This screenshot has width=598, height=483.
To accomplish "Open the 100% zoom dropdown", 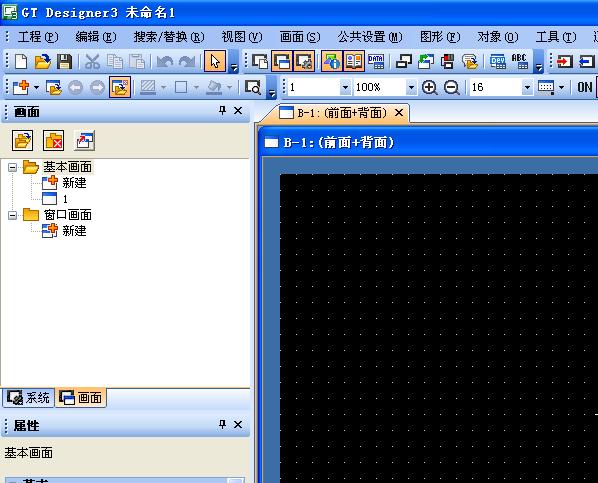I will coord(411,87).
